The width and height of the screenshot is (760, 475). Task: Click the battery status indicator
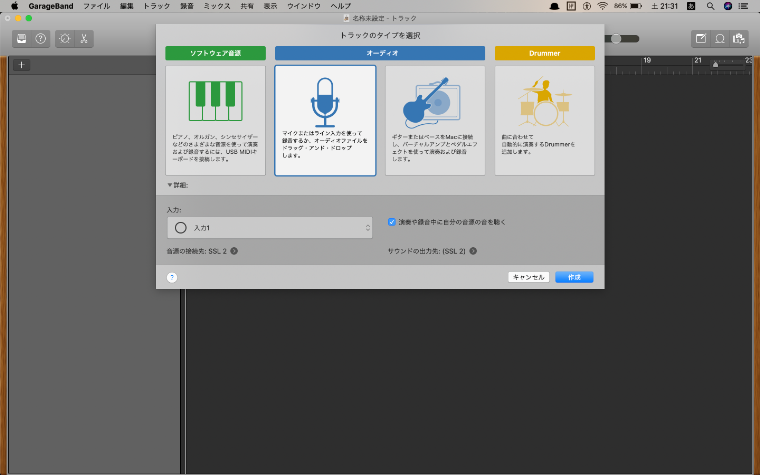pyautogui.click(x=628, y=6)
